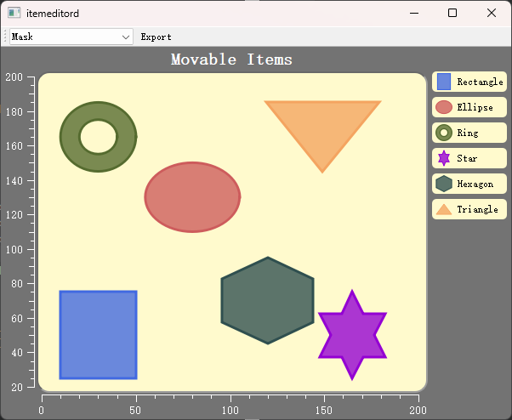Click the Rectangle legend label text
The image size is (512, 420).
(x=480, y=82)
